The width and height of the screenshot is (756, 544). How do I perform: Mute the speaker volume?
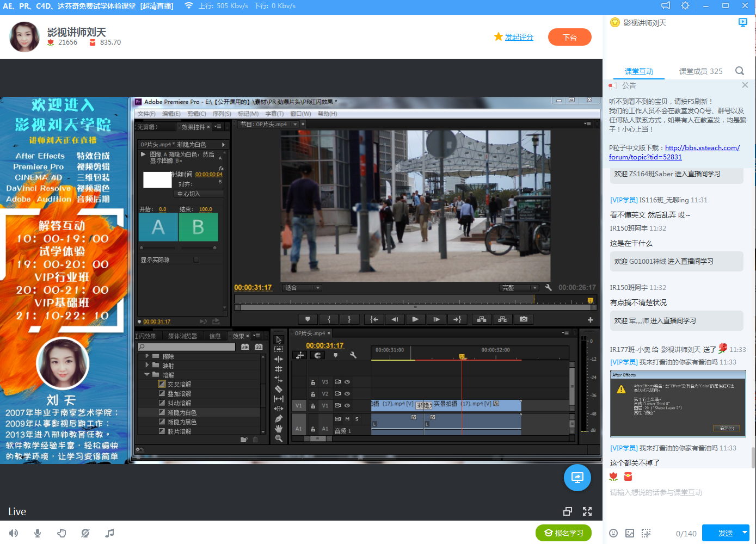14,533
